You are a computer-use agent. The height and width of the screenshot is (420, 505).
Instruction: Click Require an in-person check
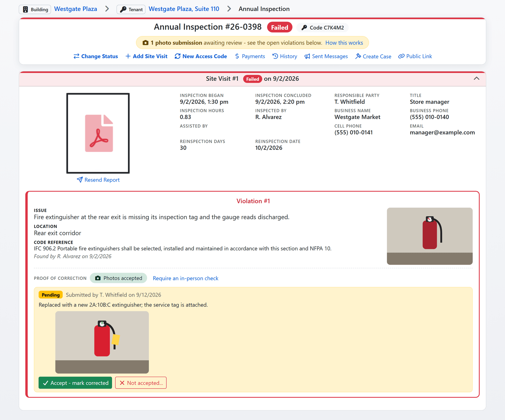(x=186, y=278)
